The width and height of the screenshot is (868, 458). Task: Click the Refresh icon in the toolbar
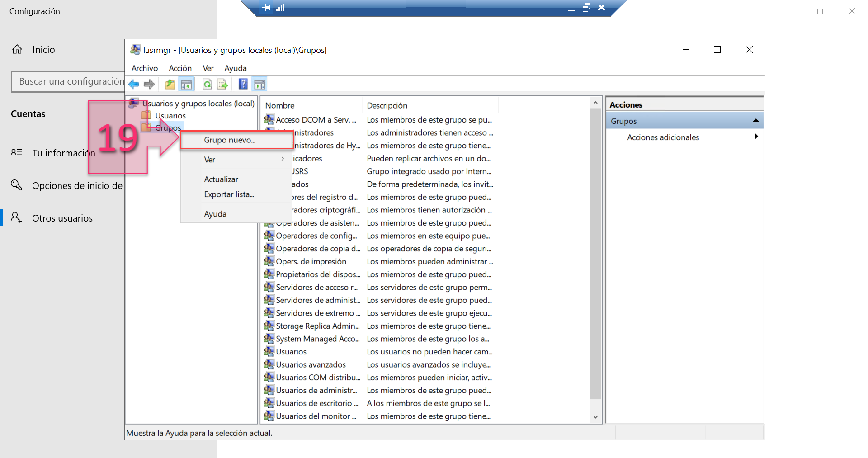tap(207, 84)
